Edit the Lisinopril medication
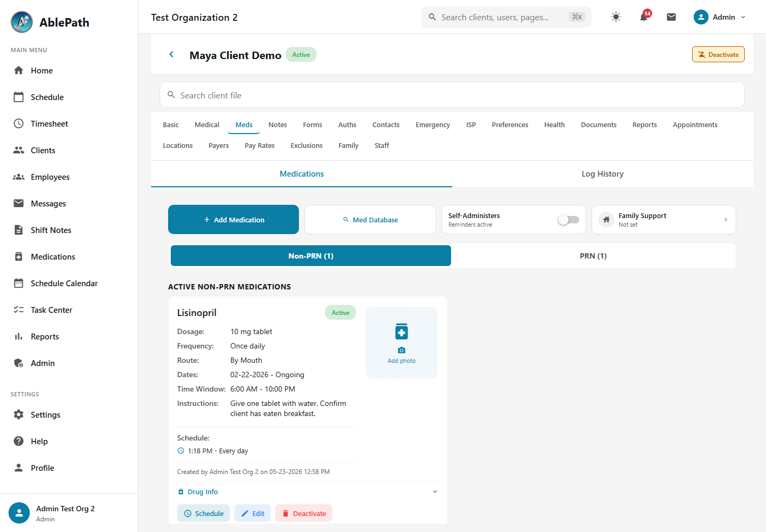766x532 pixels. pos(253,513)
